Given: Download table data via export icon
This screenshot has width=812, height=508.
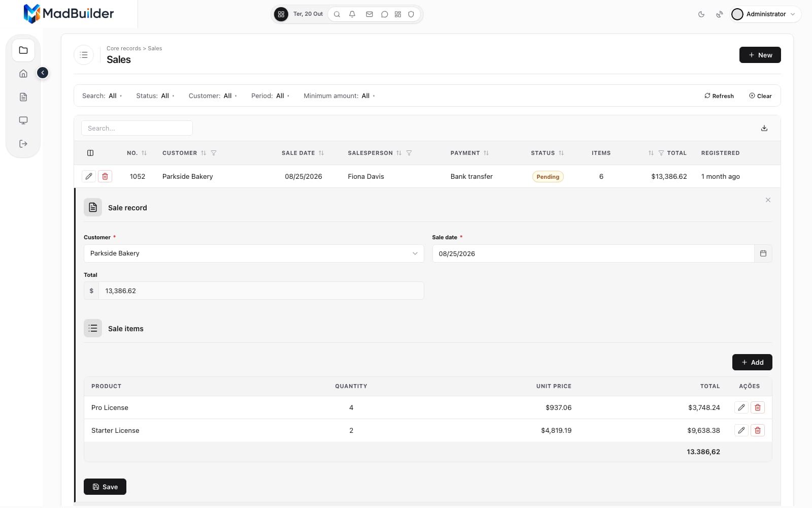Looking at the screenshot, I should (x=764, y=128).
